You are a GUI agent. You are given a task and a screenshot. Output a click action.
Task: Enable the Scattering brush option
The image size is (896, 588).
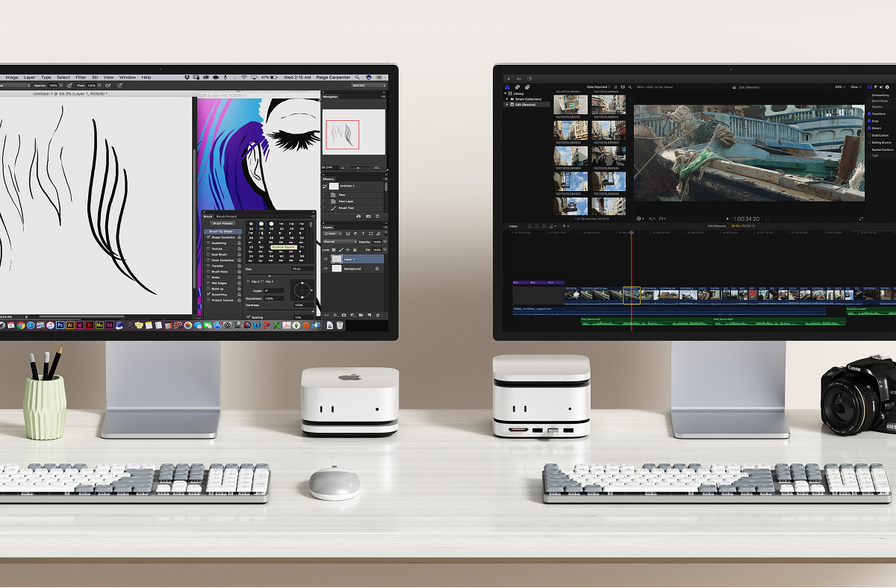208,243
